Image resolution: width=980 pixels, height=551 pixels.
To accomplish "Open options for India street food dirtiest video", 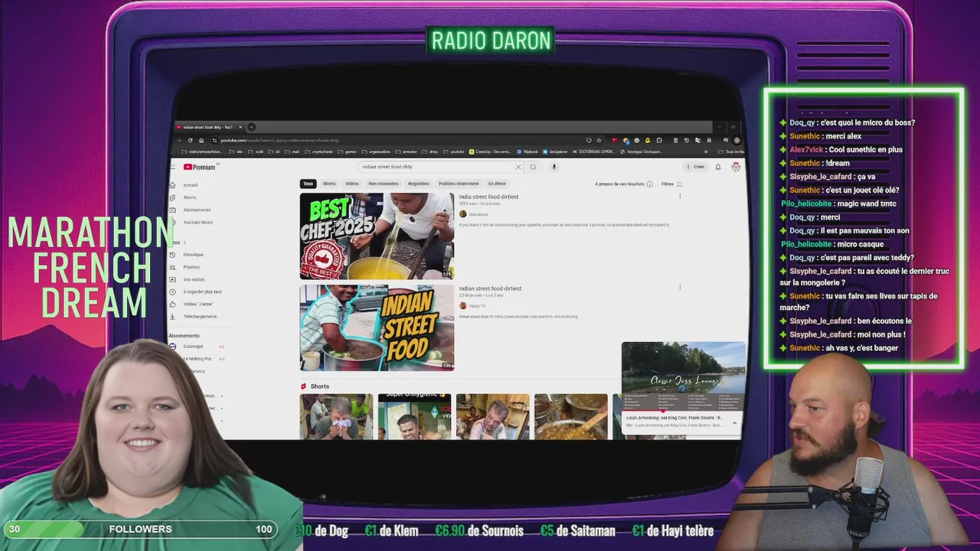I will coord(680,196).
